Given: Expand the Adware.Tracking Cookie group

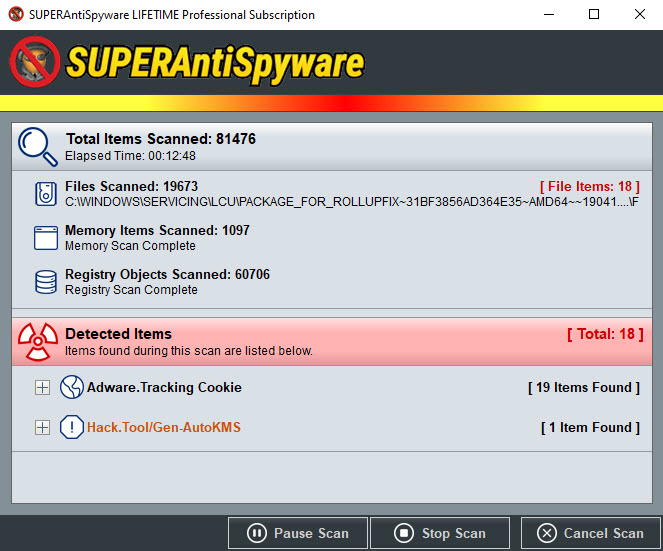Looking at the screenshot, I should (42, 387).
